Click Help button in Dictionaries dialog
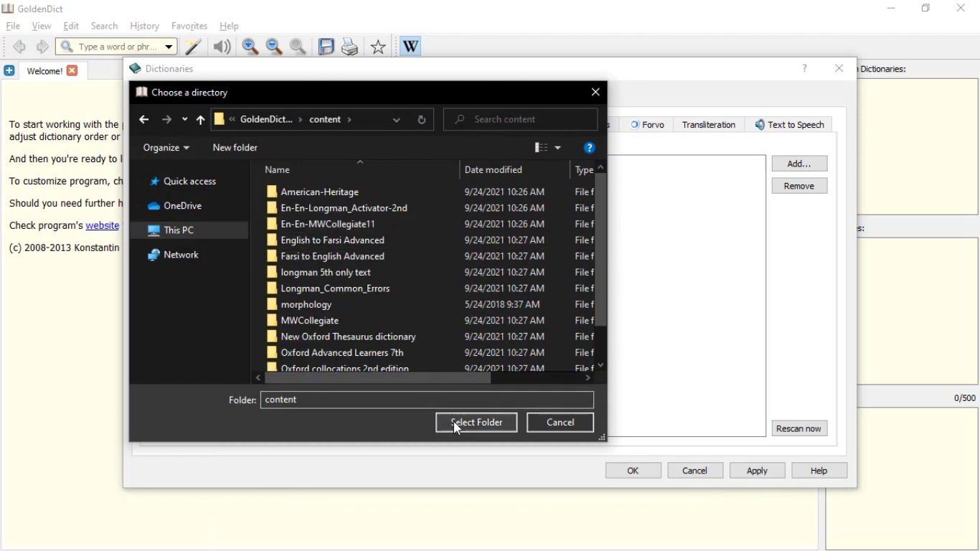The height and width of the screenshot is (551, 980). tap(819, 471)
